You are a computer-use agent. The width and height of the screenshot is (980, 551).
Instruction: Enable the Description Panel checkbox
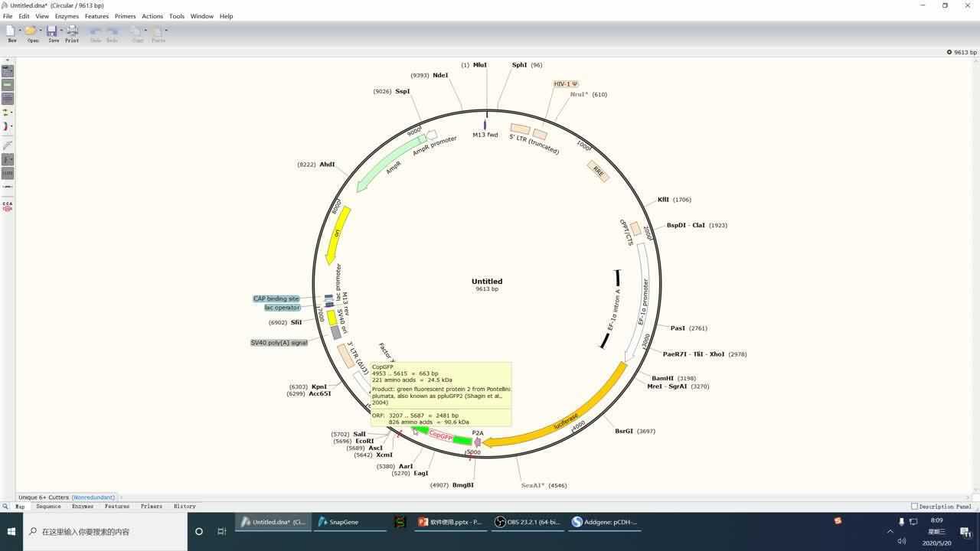(915, 507)
